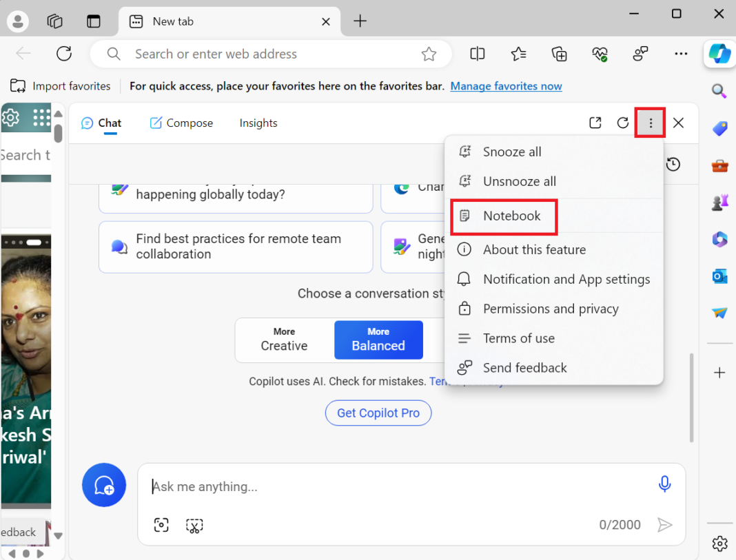Select Notebook from the options menu
736x560 pixels.
coord(511,216)
